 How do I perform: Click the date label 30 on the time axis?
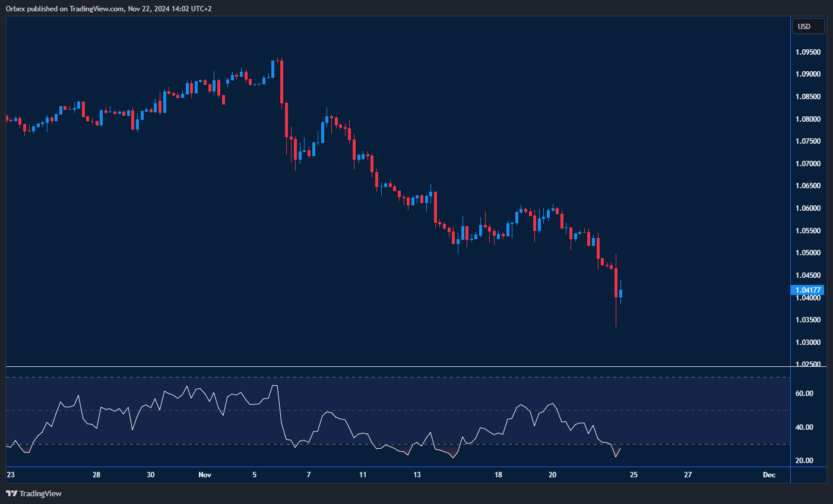(x=151, y=475)
